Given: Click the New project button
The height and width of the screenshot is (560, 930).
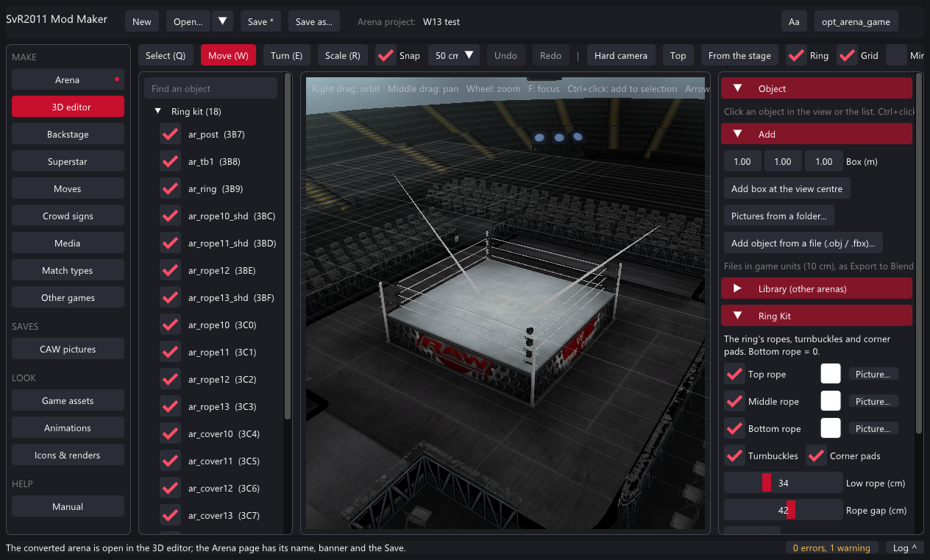Looking at the screenshot, I should [x=142, y=22].
